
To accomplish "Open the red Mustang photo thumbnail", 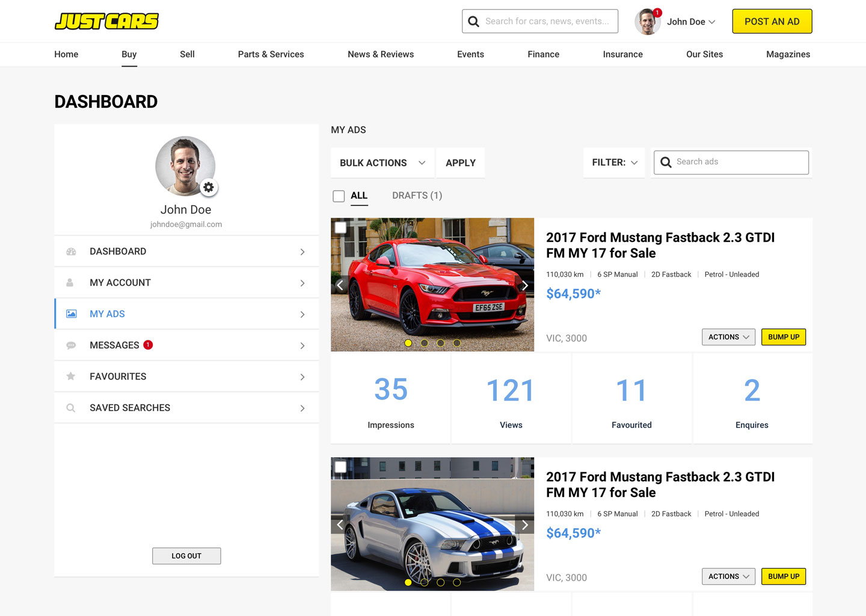I will [x=432, y=285].
